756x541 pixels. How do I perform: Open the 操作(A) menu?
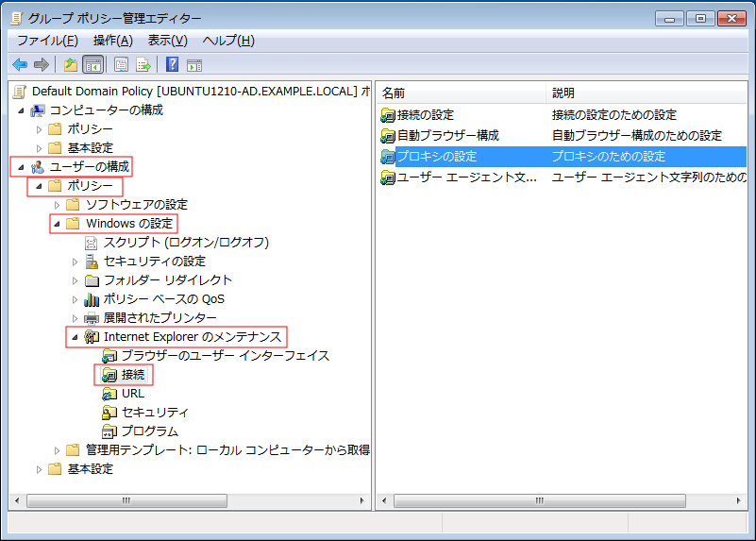(112, 41)
